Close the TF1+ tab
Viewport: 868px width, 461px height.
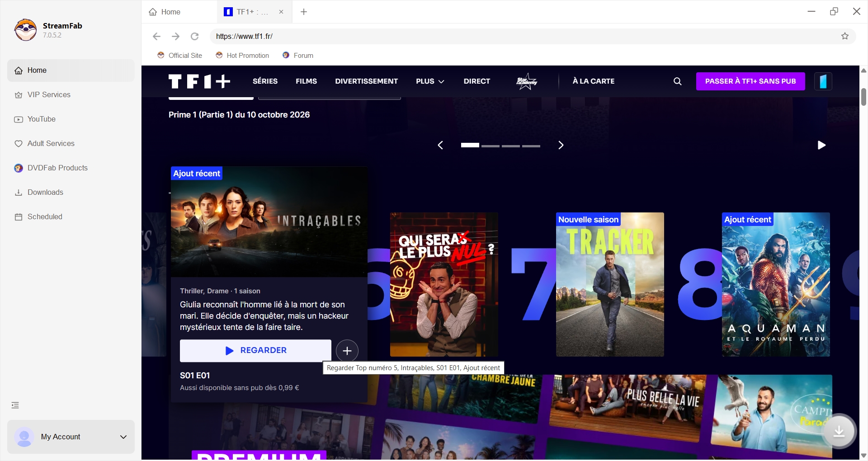(x=281, y=12)
